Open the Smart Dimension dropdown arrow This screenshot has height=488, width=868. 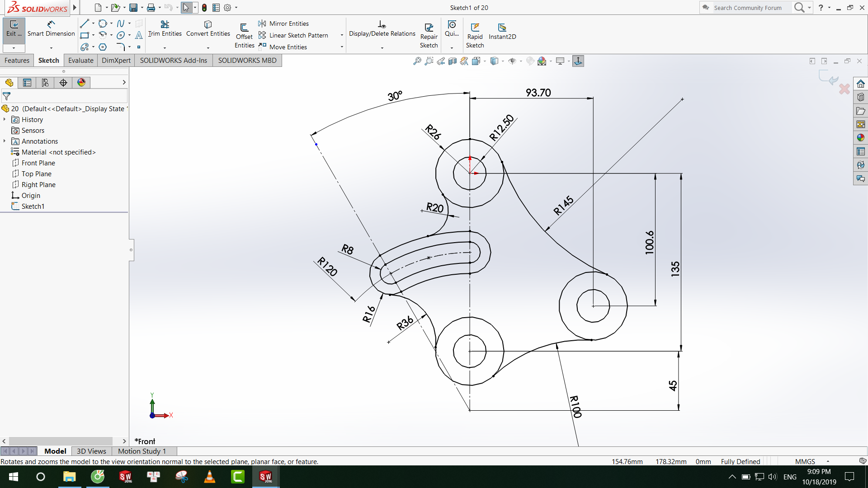coord(51,47)
